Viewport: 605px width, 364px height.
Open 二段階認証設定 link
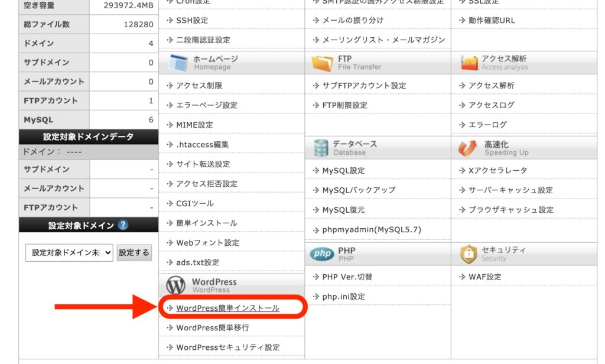(203, 40)
